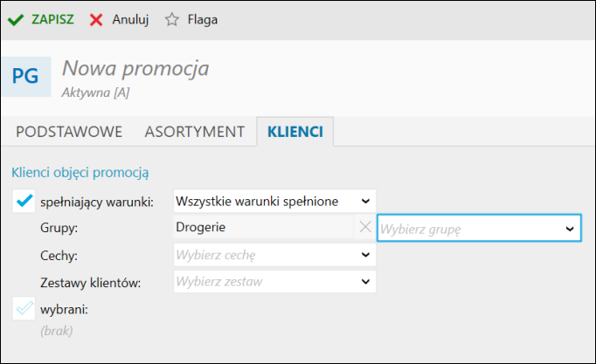
Task: Switch to the ASORTYMENT tab
Action: [194, 132]
